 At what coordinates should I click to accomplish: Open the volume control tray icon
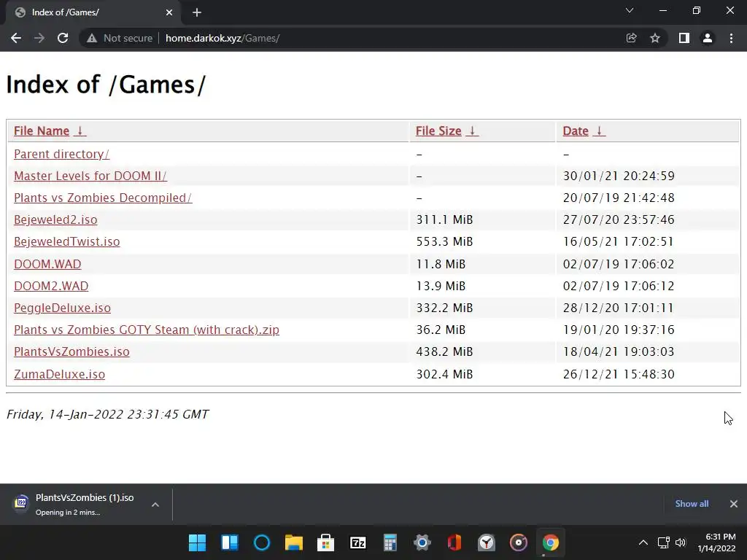tap(681, 542)
